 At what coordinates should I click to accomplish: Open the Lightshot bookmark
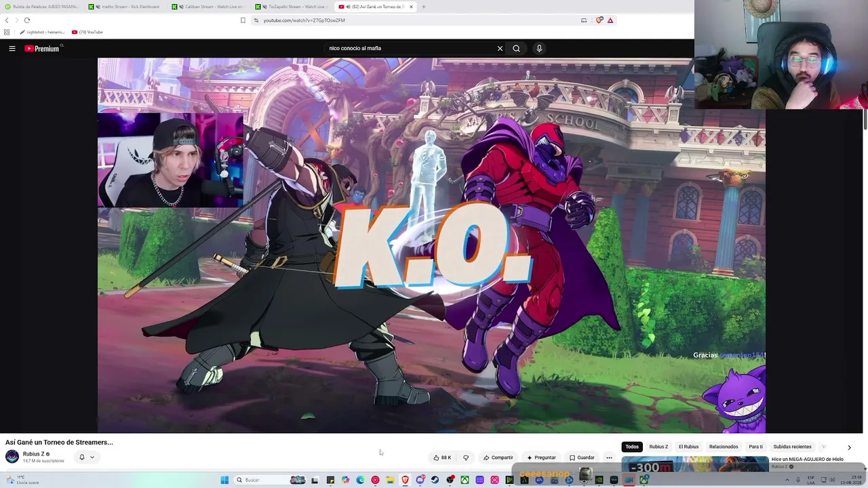pos(42,32)
